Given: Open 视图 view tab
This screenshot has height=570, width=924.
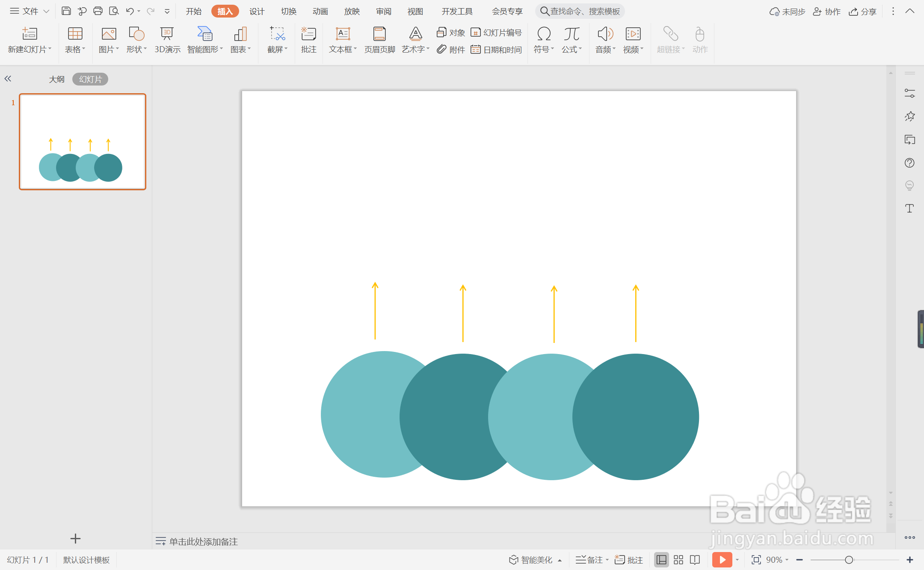Looking at the screenshot, I should pos(415,12).
